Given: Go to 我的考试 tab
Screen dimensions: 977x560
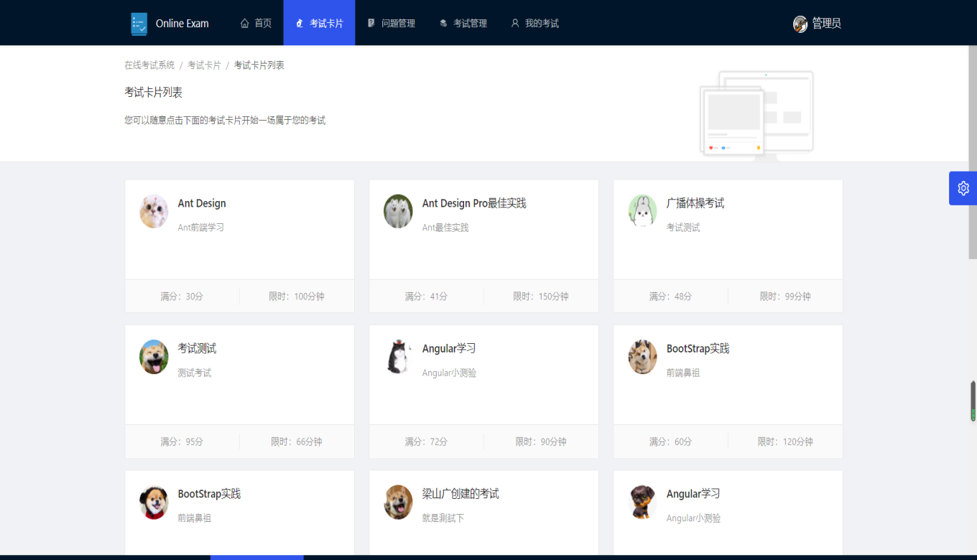Looking at the screenshot, I should pyautogui.click(x=535, y=23).
